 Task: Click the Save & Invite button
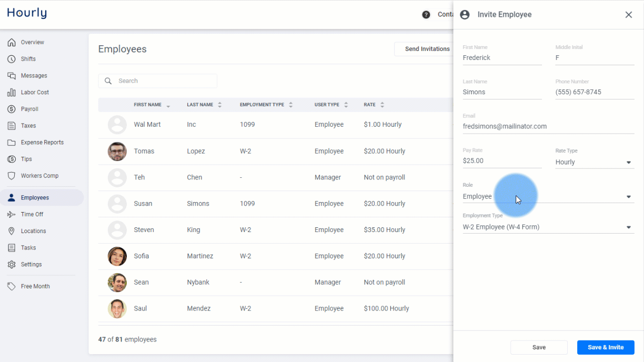coord(606,347)
